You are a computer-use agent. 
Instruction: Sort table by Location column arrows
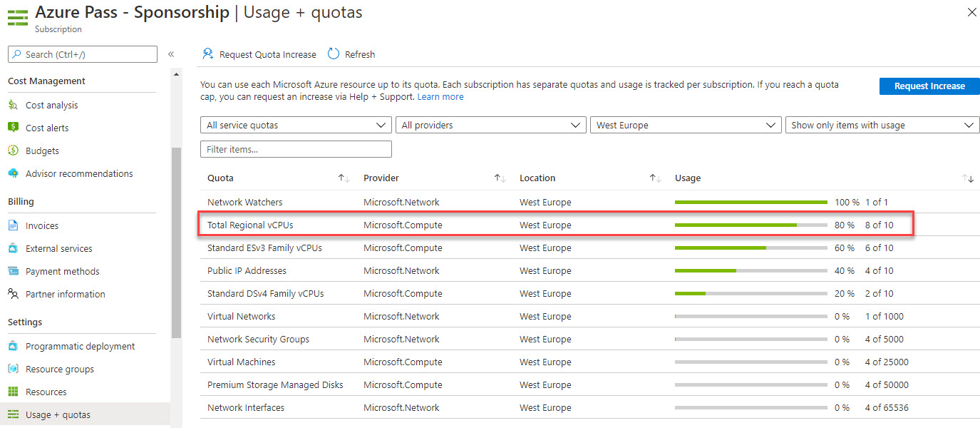pyautogui.click(x=656, y=178)
